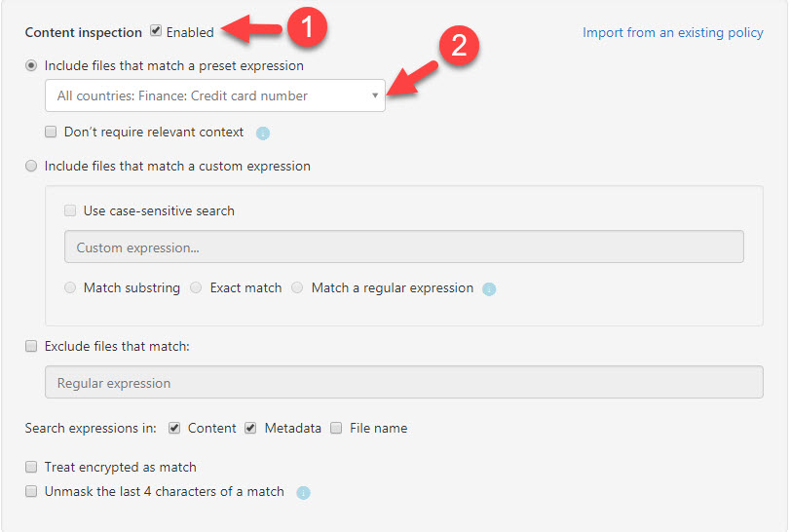
Task: Select Include files matching a custom expression
Action: click(x=31, y=166)
